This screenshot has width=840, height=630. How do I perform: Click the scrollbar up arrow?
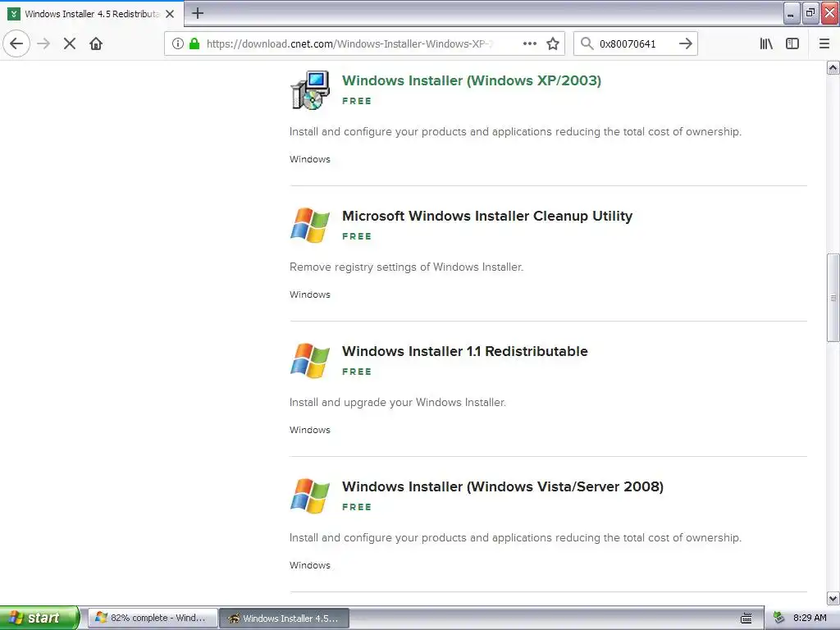(833, 67)
